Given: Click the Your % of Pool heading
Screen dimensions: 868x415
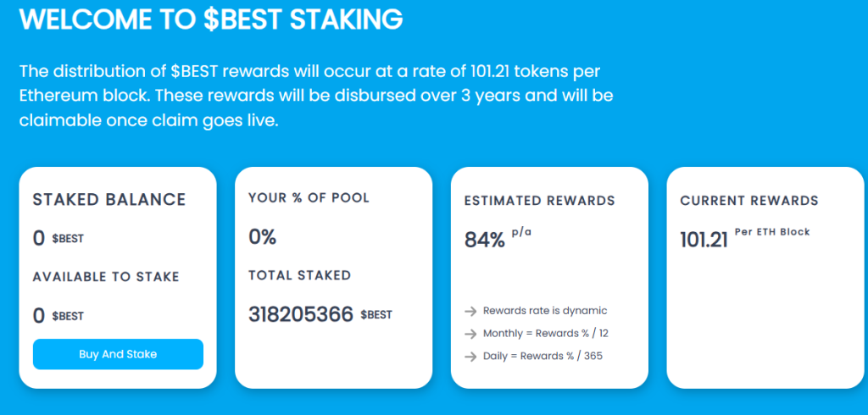Looking at the screenshot, I should [309, 198].
